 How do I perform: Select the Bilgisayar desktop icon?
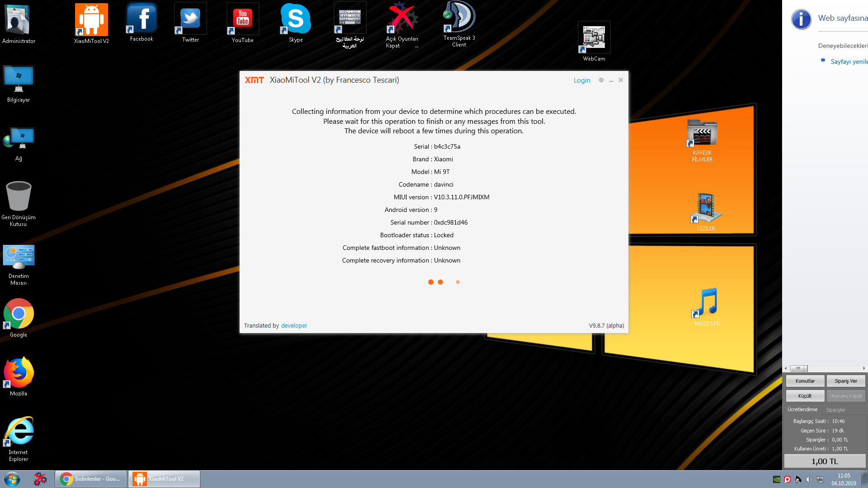(x=19, y=84)
